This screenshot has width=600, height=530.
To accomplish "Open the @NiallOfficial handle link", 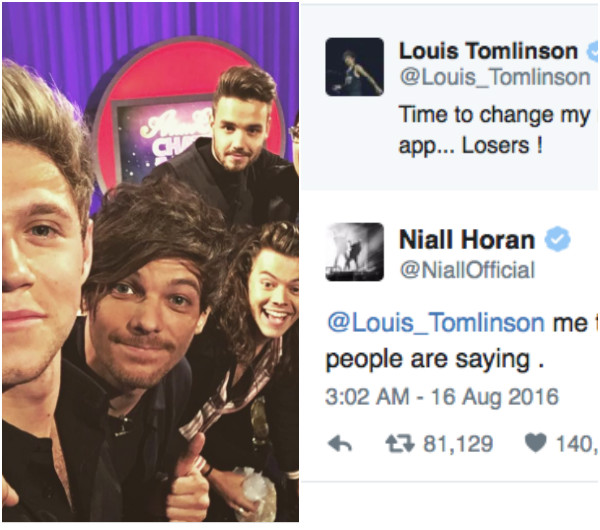I will click(467, 270).
